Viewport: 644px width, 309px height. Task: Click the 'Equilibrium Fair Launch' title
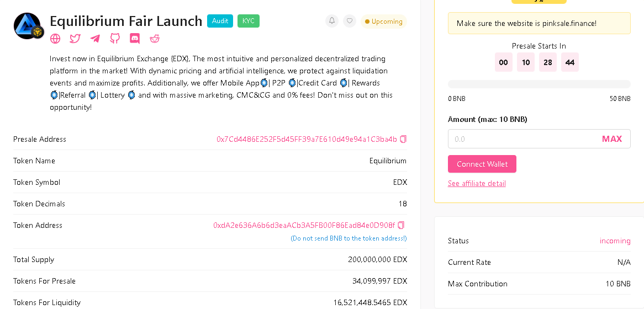(126, 21)
